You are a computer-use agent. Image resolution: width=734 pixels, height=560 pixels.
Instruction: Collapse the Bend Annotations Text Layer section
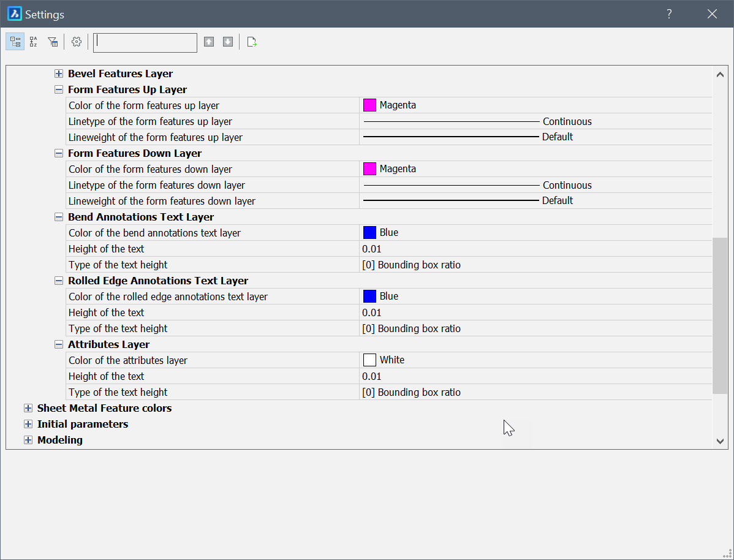[59, 217]
